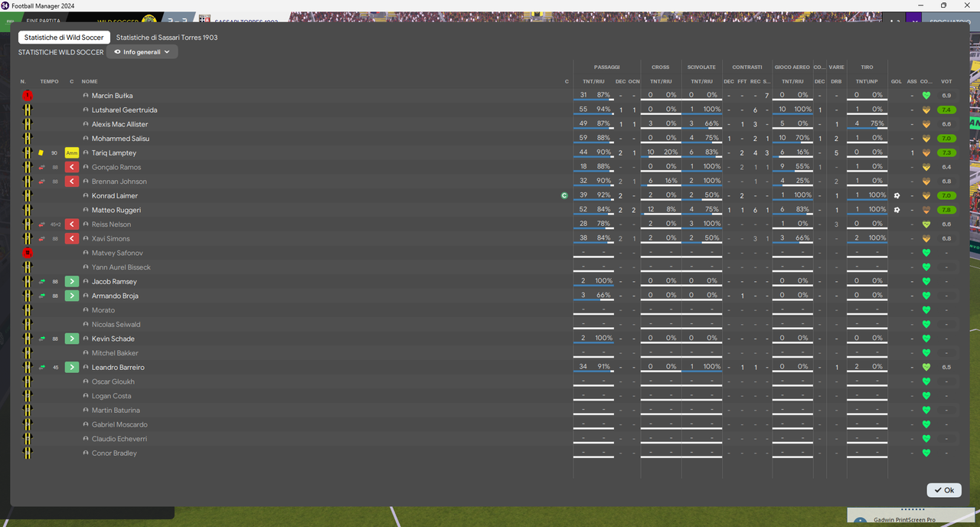Select the Football Manager 2024 title bar logo
The width and height of the screenshot is (980, 527).
click(5, 5)
